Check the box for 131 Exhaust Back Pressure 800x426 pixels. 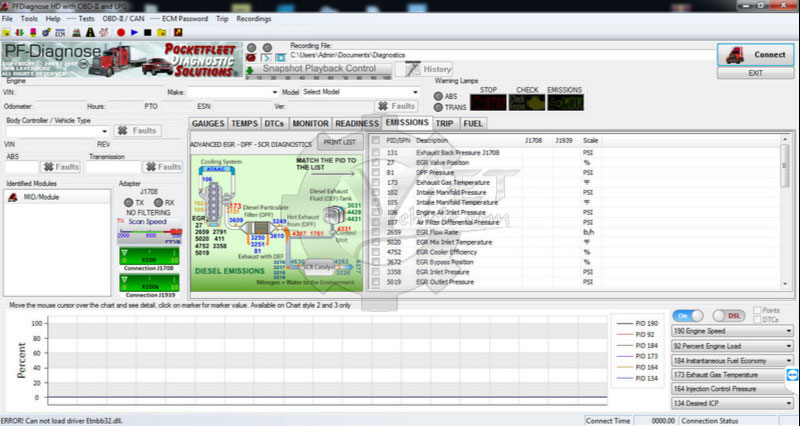376,153
